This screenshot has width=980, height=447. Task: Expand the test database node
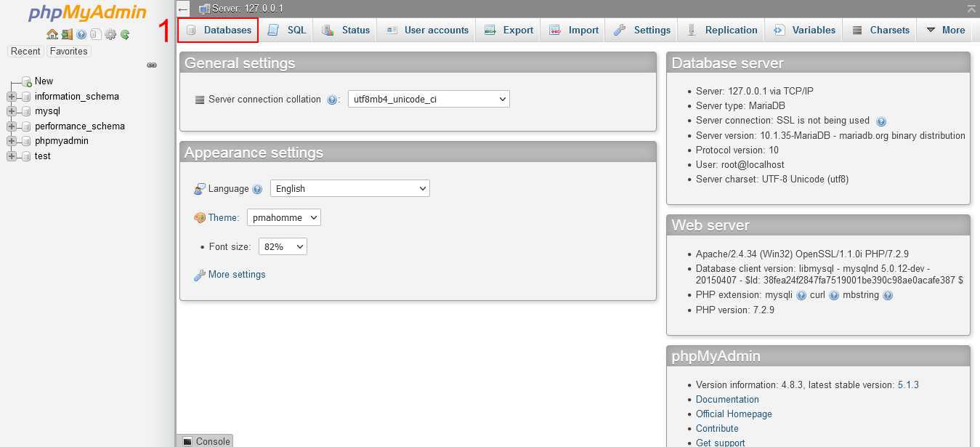(x=11, y=156)
